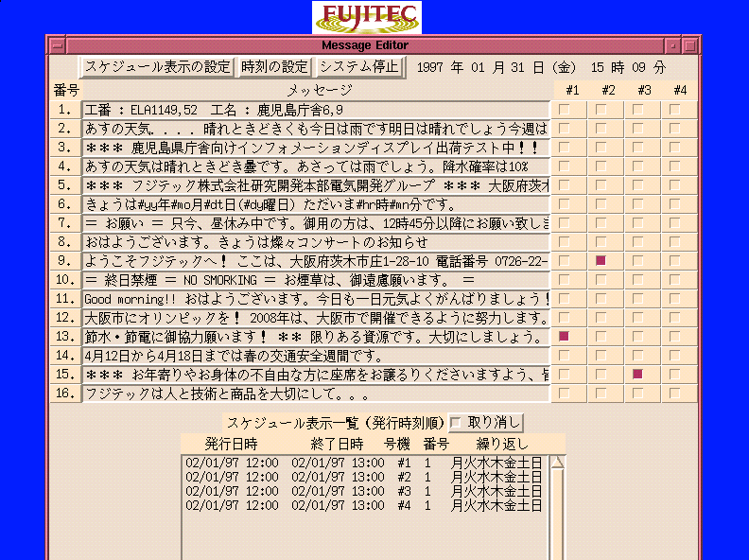Open スケジュール表示の設定 settings
Viewport: 749px width, 560px height.
point(157,67)
